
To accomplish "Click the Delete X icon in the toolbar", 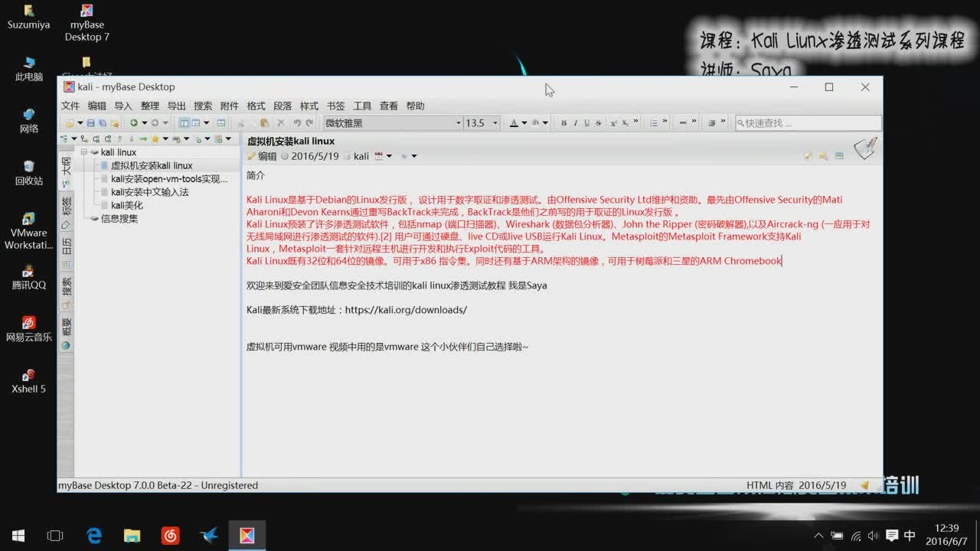I will pos(281,123).
